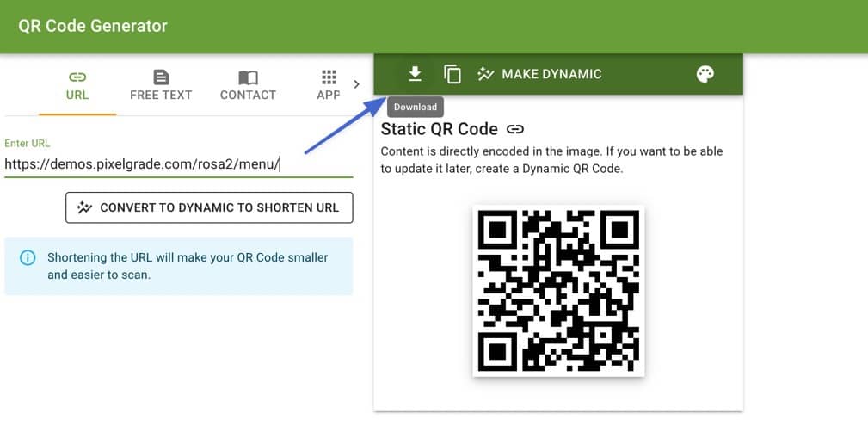This screenshot has width=868, height=438.
Task: Open the color palette customization icon
Action: tap(705, 74)
